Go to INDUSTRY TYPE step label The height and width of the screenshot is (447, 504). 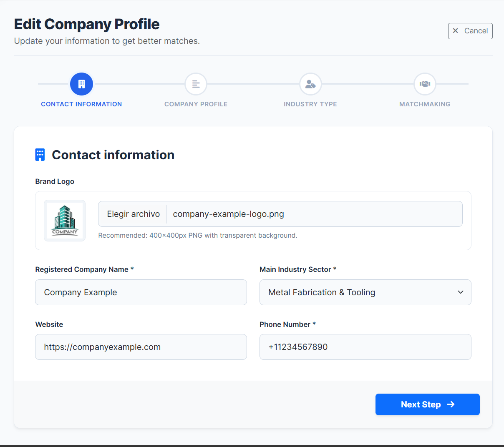[310, 104]
